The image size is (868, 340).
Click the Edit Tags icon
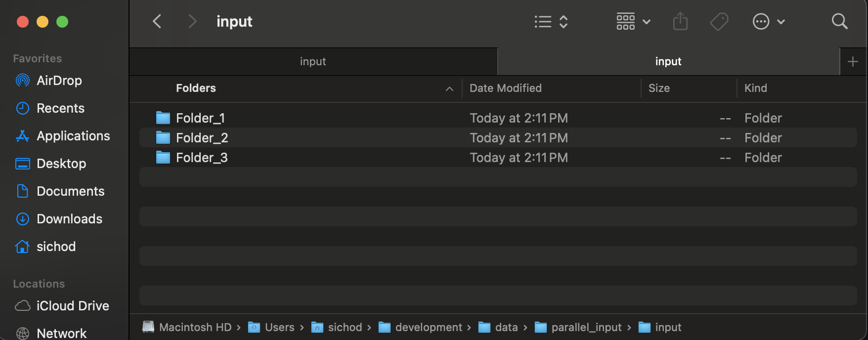(x=719, y=21)
